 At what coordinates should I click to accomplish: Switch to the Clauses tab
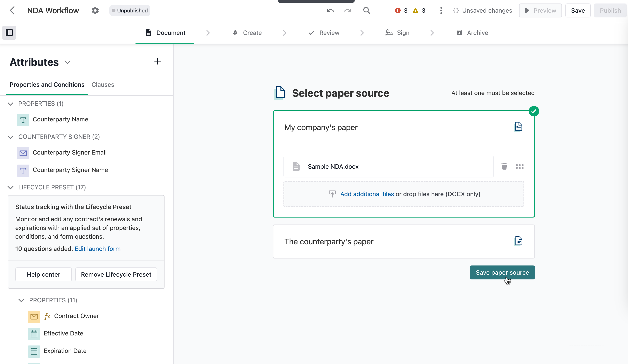pos(103,85)
